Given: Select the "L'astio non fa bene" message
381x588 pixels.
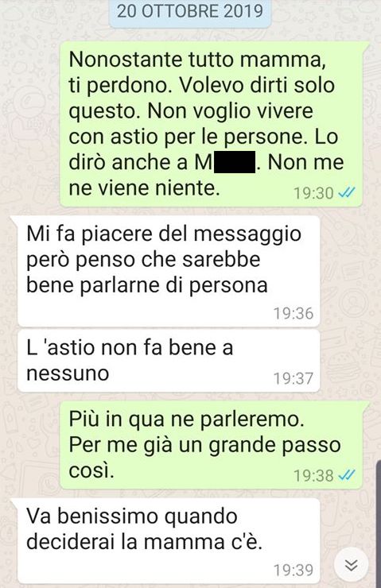Looking at the screenshot, I should [169, 361].
